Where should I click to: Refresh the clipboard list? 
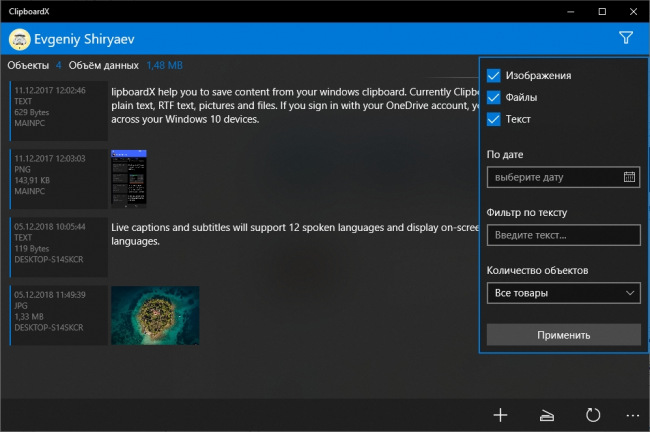tap(593, 415)
